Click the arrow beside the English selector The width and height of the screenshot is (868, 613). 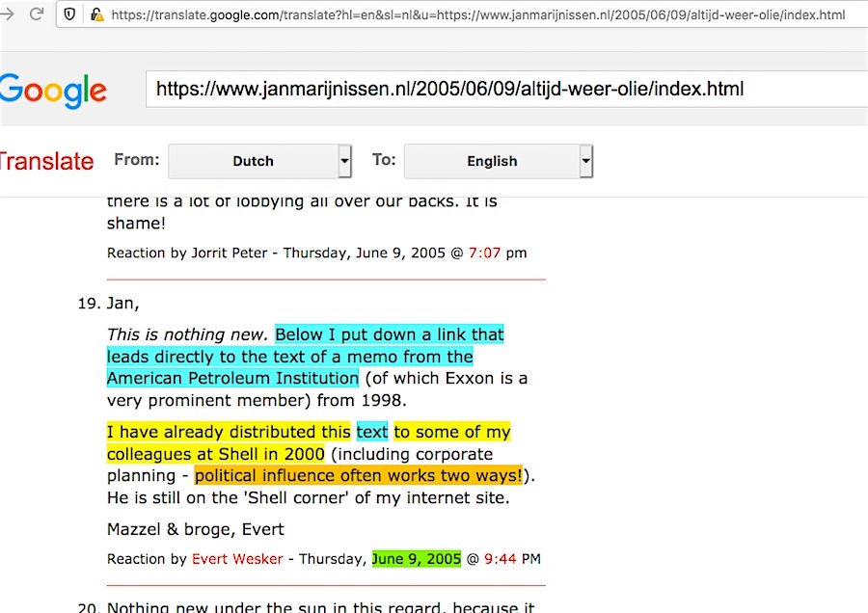click(x=585, y=161)
